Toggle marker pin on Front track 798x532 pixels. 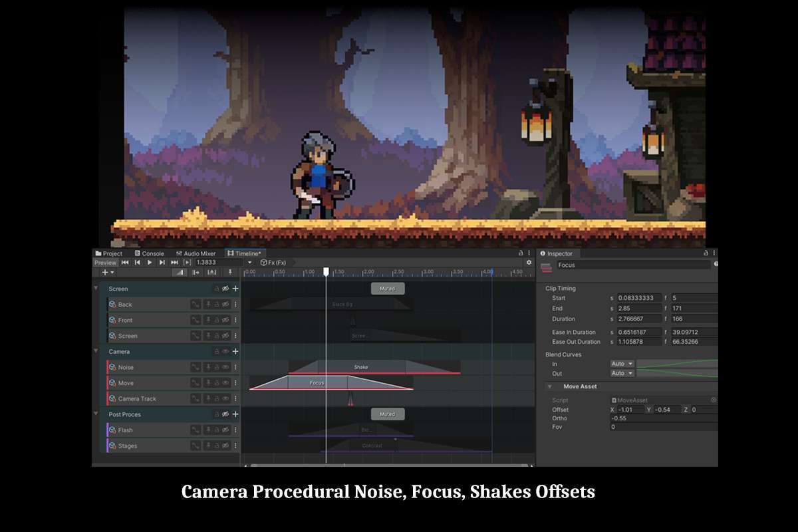(x=208, y=320)
